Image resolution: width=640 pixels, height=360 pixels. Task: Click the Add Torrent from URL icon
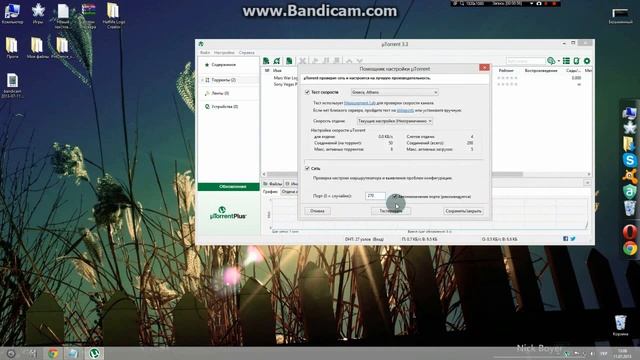pyautogui.click(x=277, y=61)
